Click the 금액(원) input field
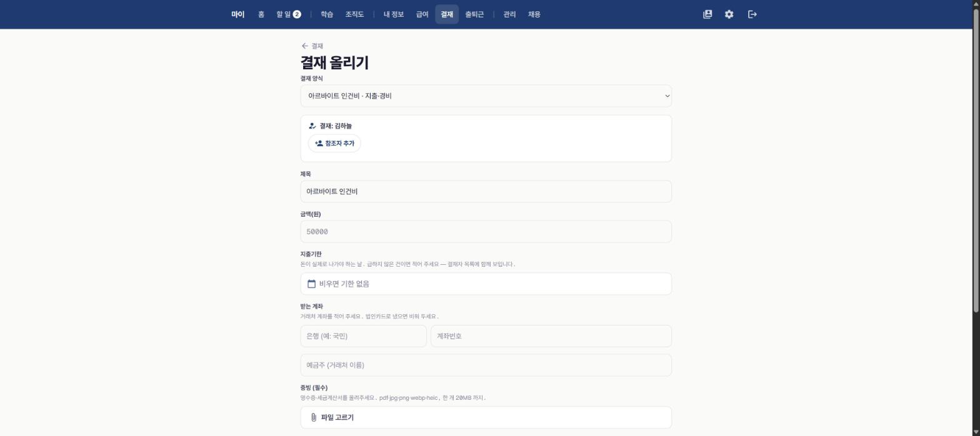980x436 pixels. 486,232
